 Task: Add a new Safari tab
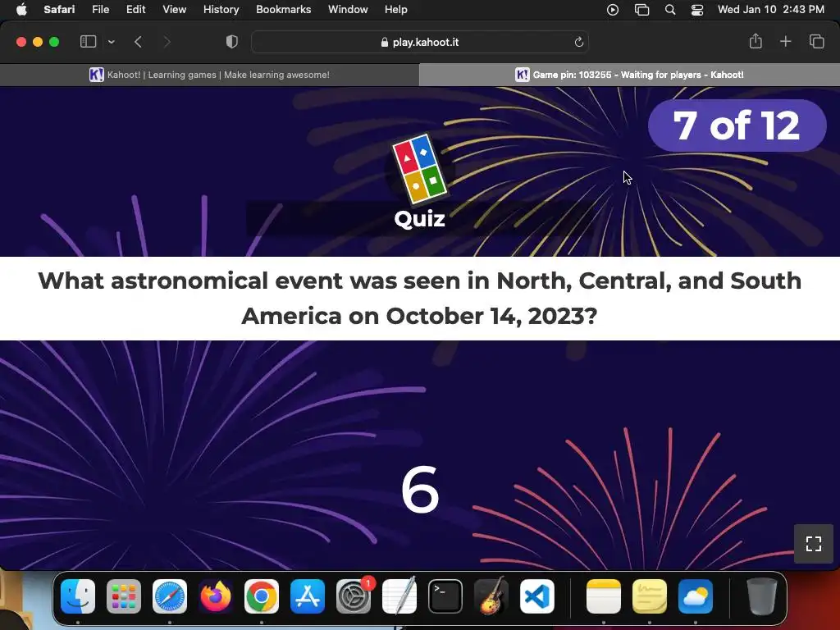pos(785,41)
